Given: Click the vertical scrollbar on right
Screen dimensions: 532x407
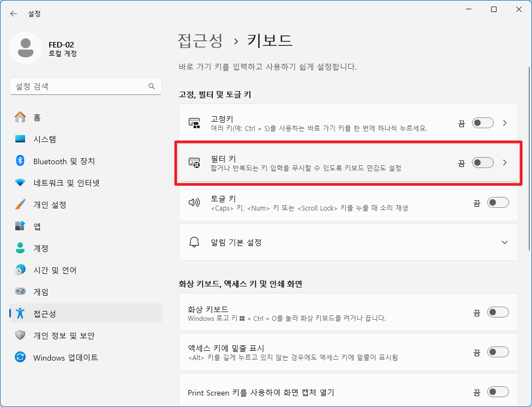Looking at the screenshot, I should (529, 159).
